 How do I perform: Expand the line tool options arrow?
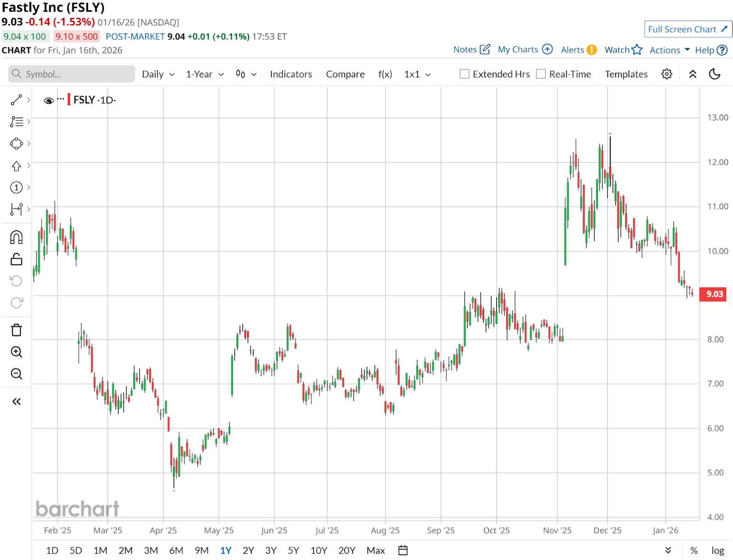28,100
